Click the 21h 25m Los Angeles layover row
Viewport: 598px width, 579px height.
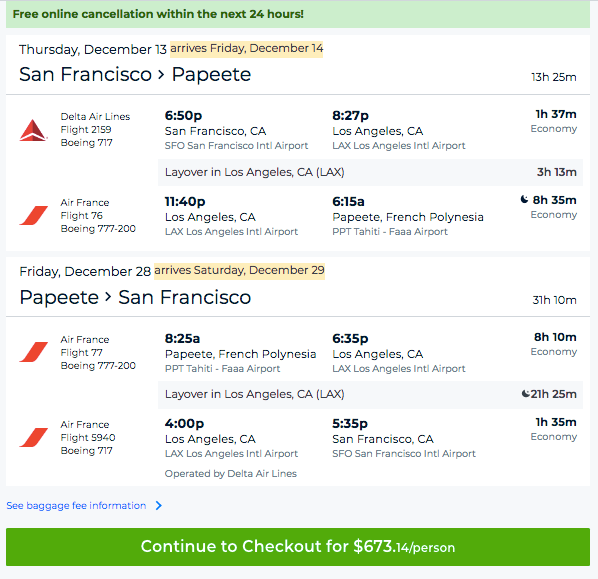(x=370, y=394)
